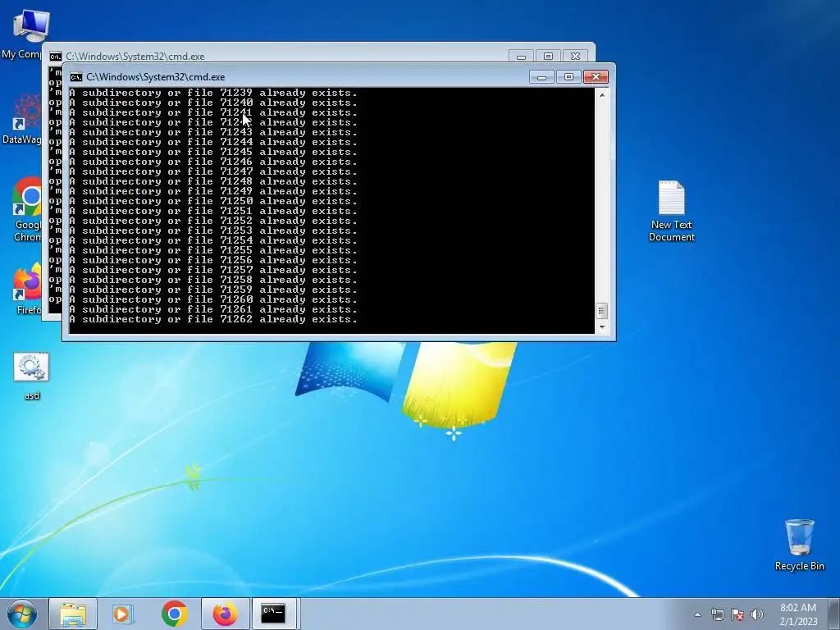The image size is (840, 630).
Task: Maximize the front cmd.exe window
Action: point(568,77)
